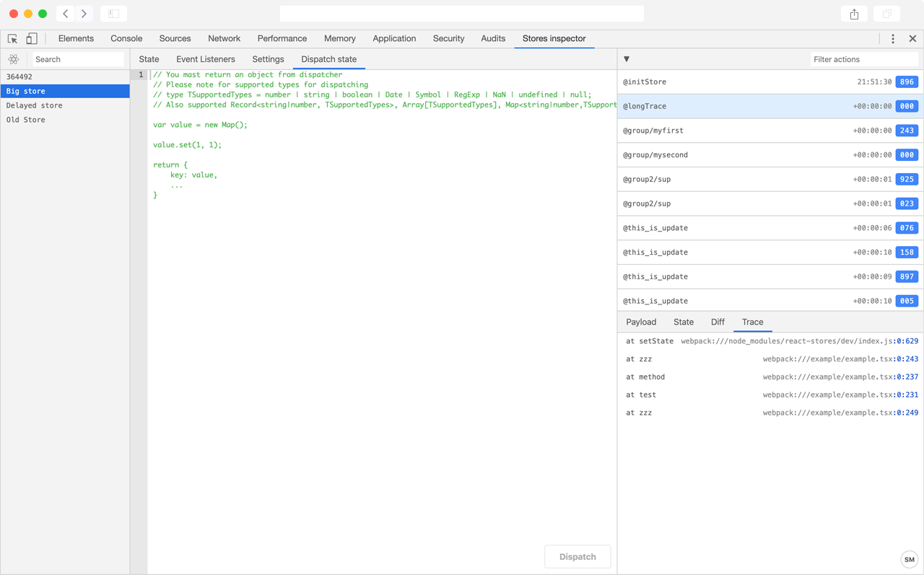Select the @group/mysecond action
This screenshot has width=924, height=575.
(x=770, y=155)
